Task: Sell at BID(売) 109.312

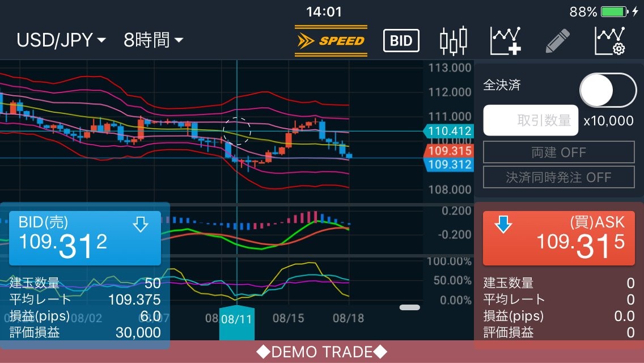Action: [x=85, y=238]
